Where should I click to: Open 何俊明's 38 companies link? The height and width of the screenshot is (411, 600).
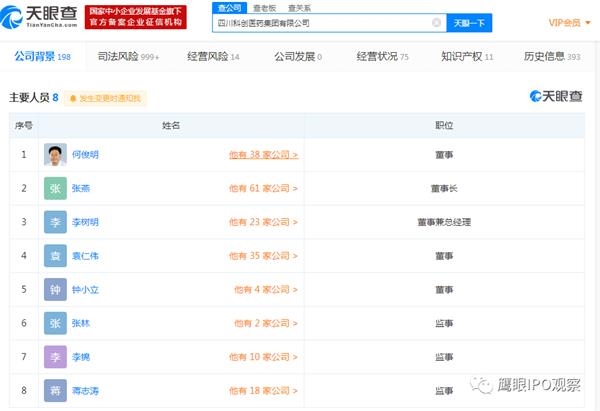tap(263, 155)
